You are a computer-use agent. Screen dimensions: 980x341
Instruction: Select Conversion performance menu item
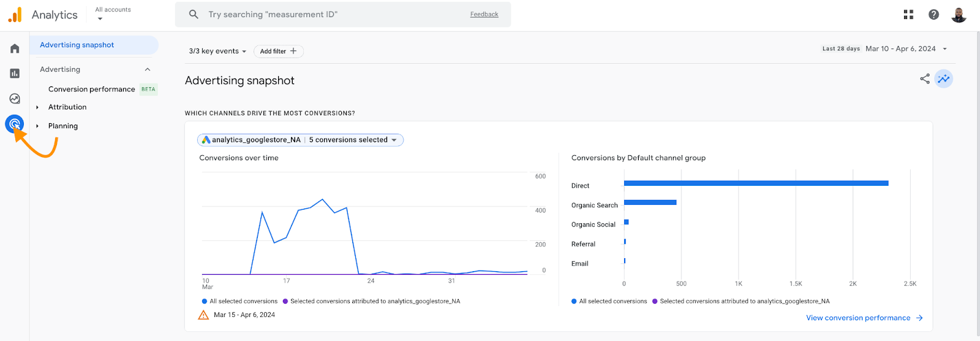point(92,90)
